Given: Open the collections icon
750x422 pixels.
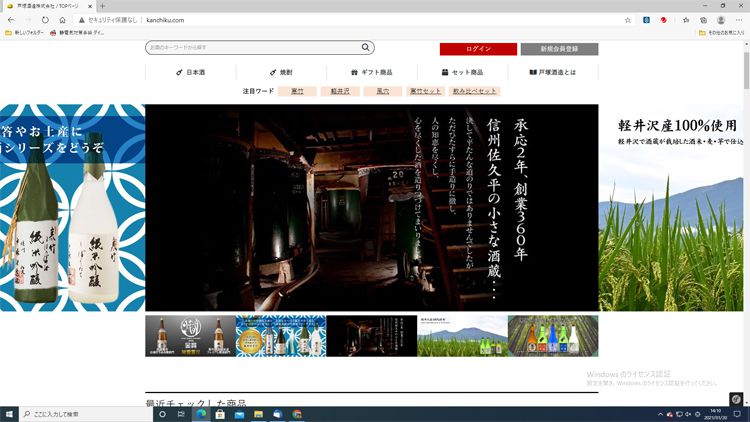Looking at the screenshot, I should (703, 20).
